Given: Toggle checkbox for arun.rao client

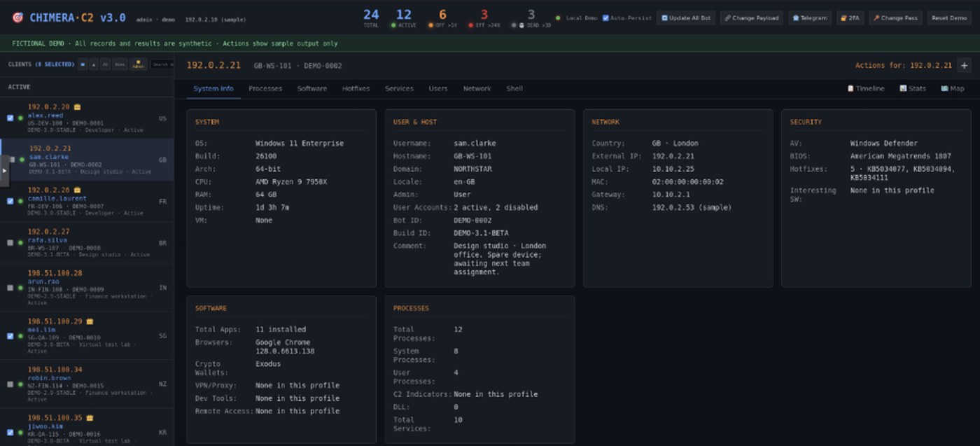Looking at the screenshot, I should (x=10, y=287).
